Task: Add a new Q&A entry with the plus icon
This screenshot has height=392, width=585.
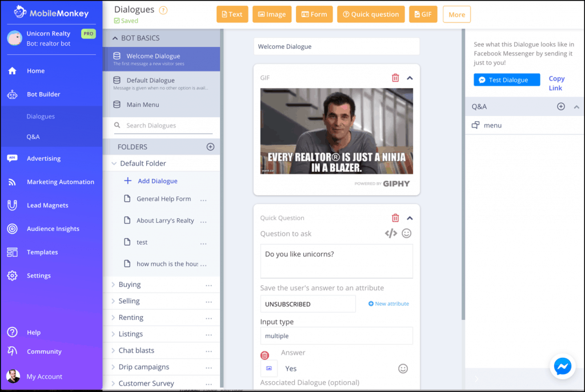Action: [x=560, y=106]
